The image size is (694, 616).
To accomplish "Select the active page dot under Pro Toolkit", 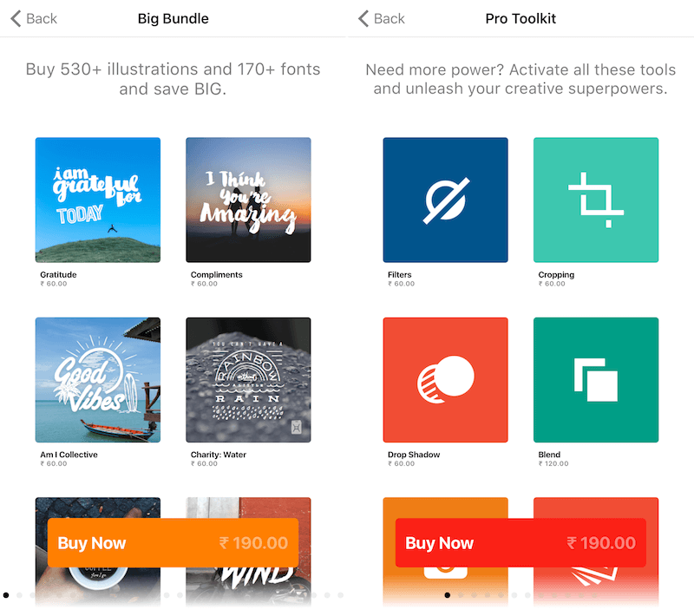I will click(x=447, y=595).
